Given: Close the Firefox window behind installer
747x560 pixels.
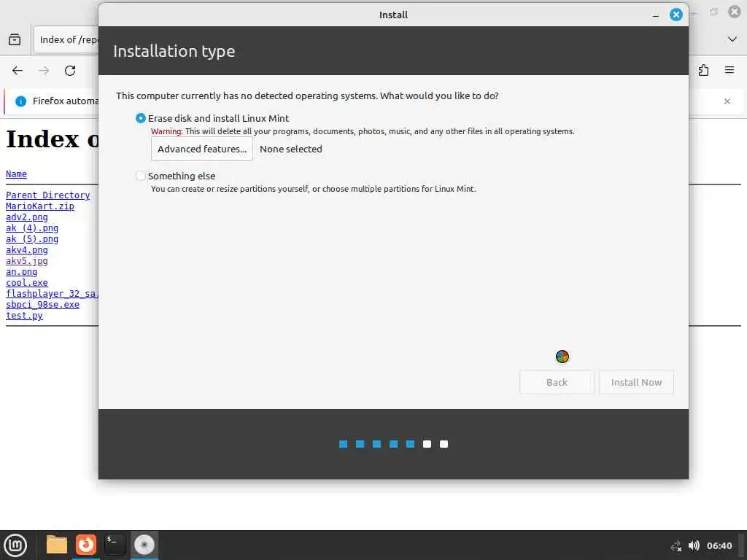Looking at the screenshot, I should pyautogui.click(x=734, y=12).
